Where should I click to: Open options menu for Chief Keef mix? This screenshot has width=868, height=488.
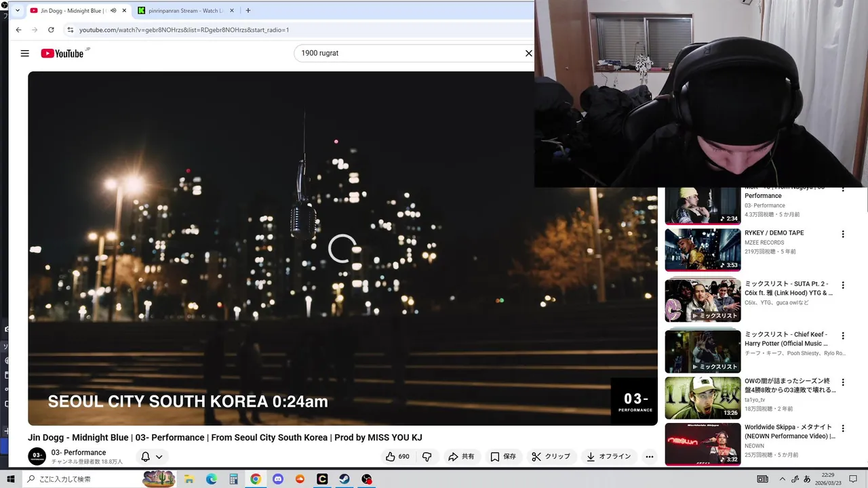tap(843, 335)
